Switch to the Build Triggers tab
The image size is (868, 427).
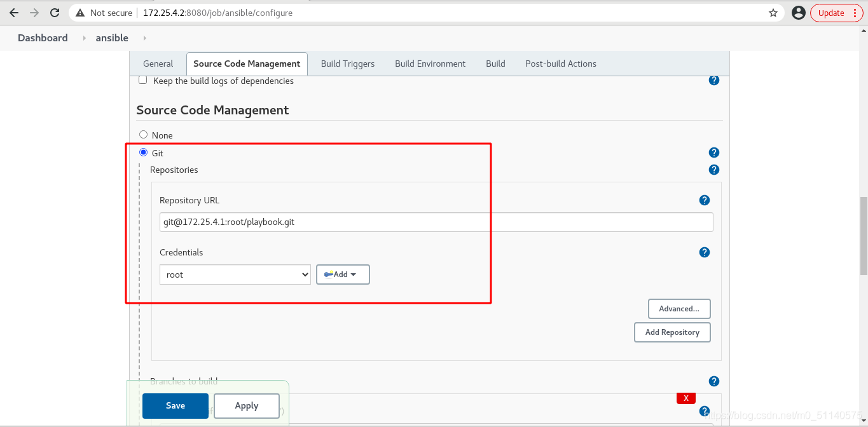[x=348, y=64]
